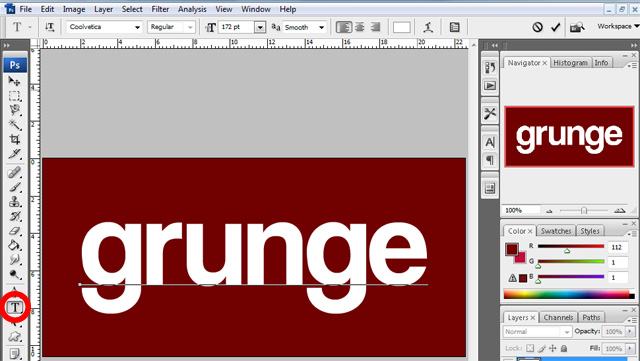The height and width of the screenshot is (361, 640).
Task: Select the Move tool
Action: [x=14, y=81]
